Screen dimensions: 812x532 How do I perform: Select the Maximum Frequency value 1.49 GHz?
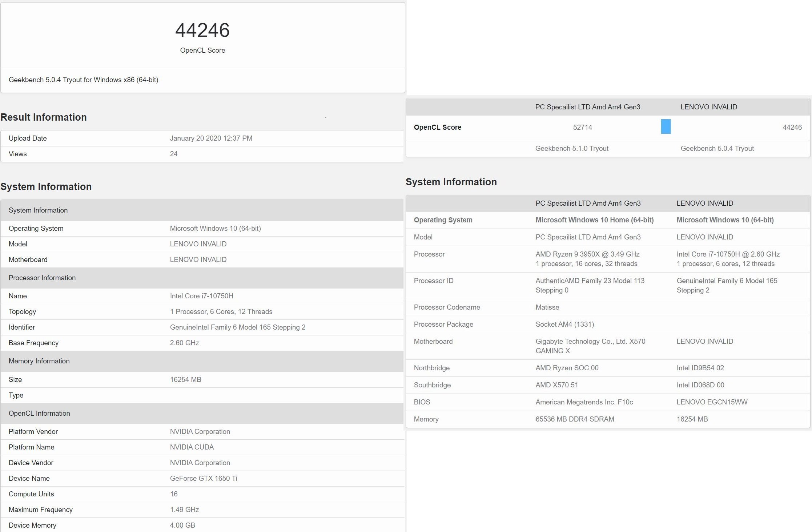click(x=184, y=510)
